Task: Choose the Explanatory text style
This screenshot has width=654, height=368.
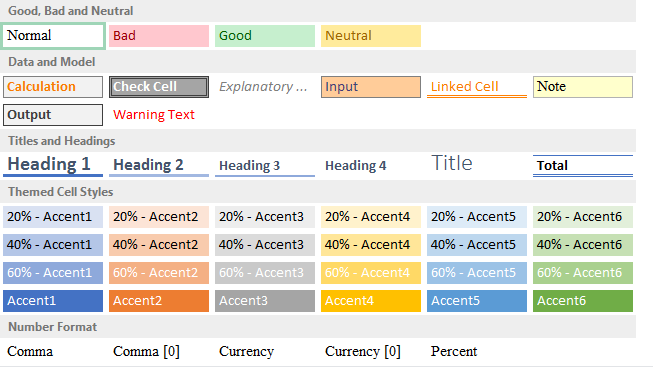Action: click(265, 87)
